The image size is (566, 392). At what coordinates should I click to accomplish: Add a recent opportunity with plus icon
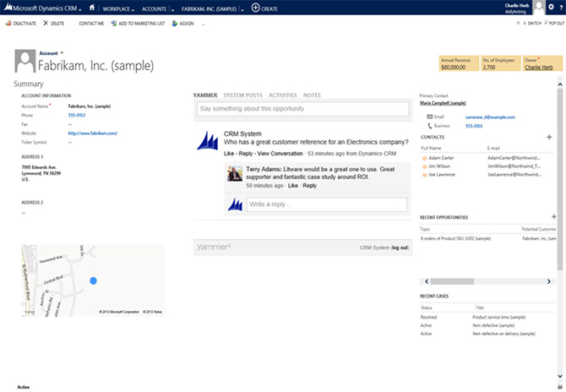click(x=553, y=217)
